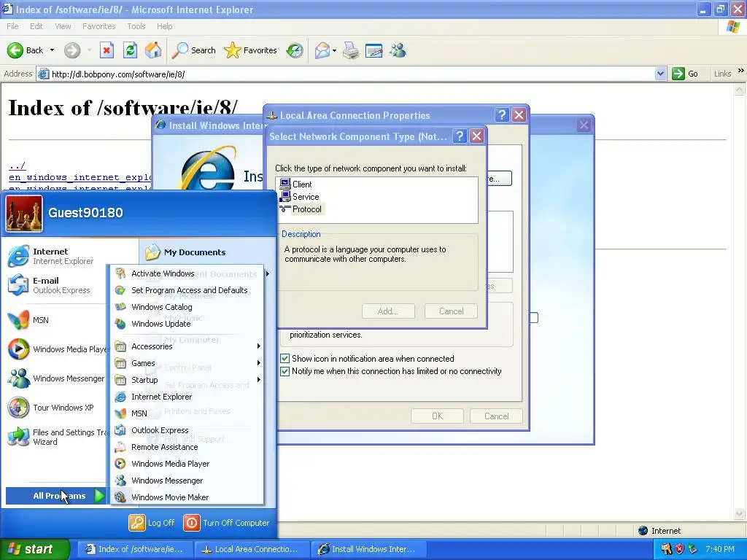Open the Help menu

pyautogui.click(x=164, y=26)
